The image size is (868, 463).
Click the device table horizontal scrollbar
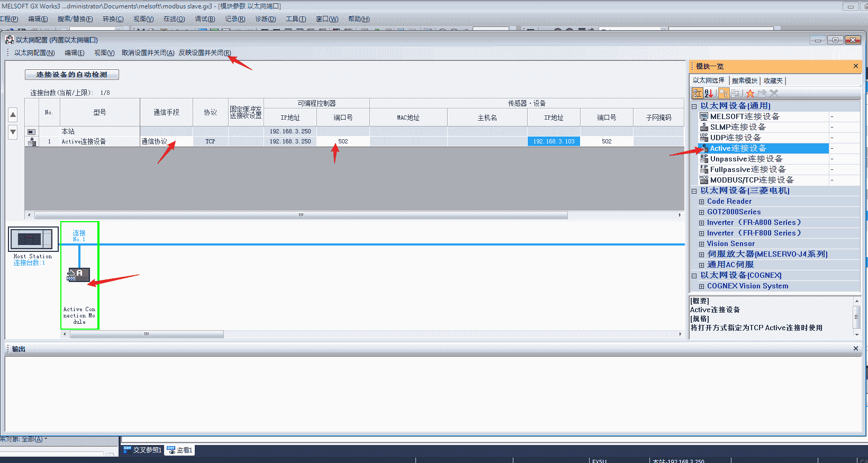(x=301, y=215)
